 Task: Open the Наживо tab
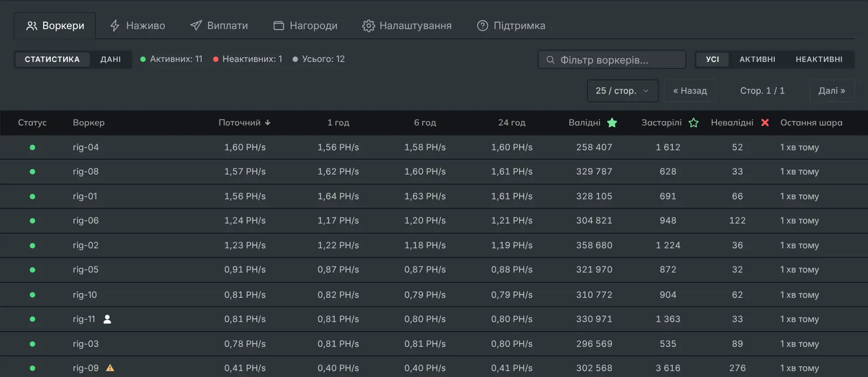pos(137,26)
